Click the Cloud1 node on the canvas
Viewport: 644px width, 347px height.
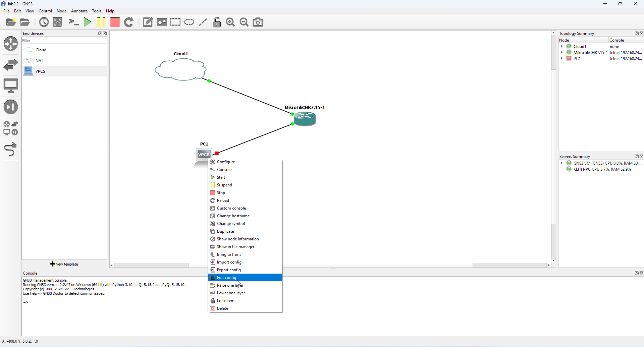[x=181, y=69]
